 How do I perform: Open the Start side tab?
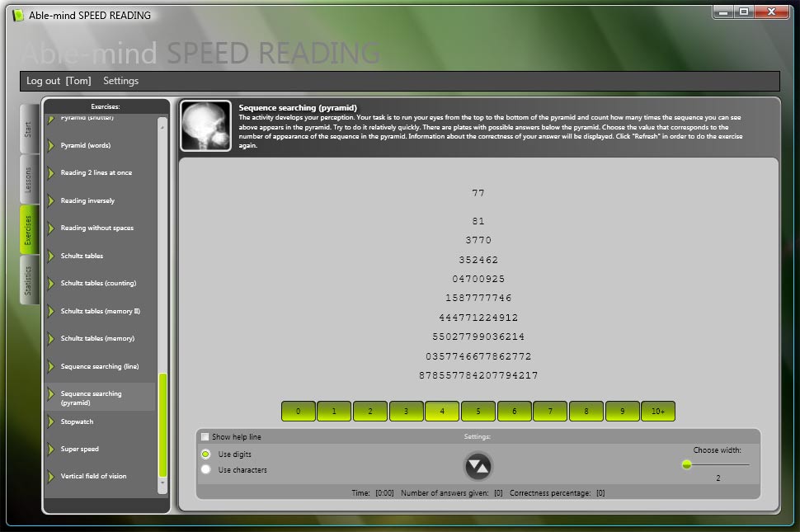pos(29,129)
